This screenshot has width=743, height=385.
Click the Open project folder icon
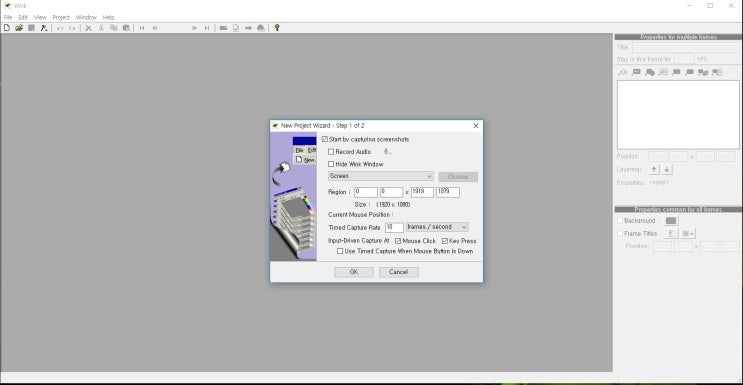tap(19, 28)
